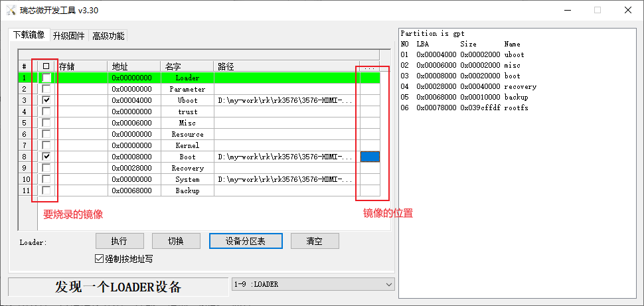Click the Boot row browse path cell
Image resolution: width=644 pixels, height=306 pixels.
click(x=370, y=157)
